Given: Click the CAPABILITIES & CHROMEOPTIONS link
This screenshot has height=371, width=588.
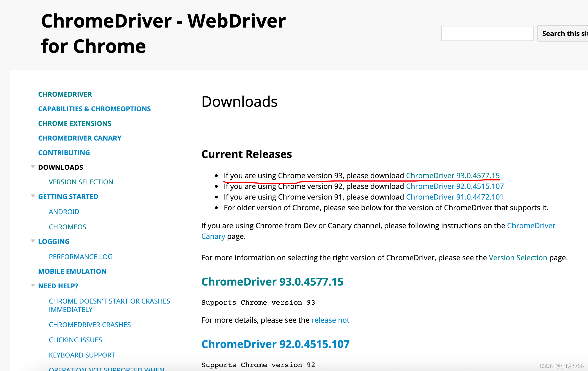Looking at the screenshot, I should 94,108.
